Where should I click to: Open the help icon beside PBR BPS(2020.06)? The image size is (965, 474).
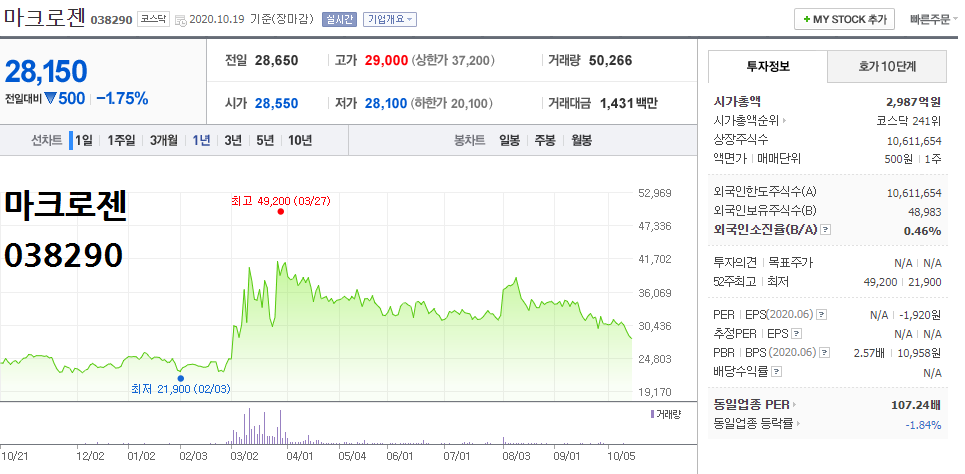click(825, 353)
